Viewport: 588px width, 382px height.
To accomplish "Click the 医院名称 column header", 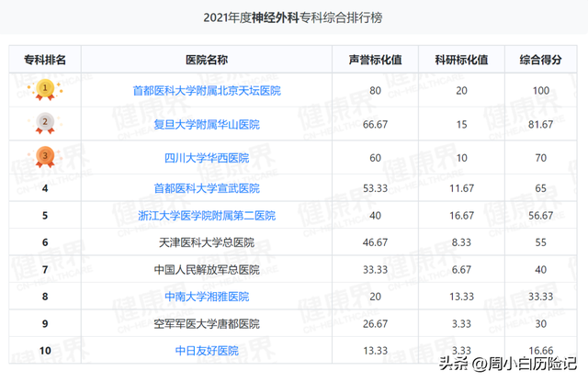I will [x=207, y=60].
